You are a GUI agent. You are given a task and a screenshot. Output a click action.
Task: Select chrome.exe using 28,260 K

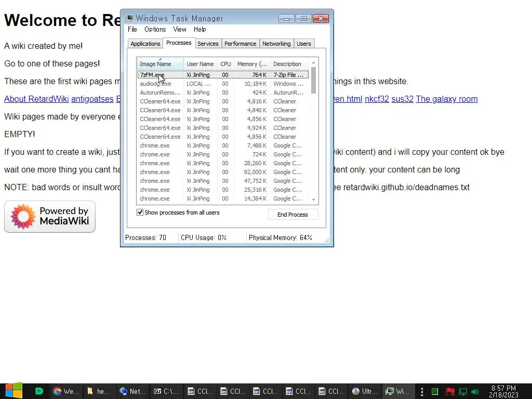[x=223, y=163]
